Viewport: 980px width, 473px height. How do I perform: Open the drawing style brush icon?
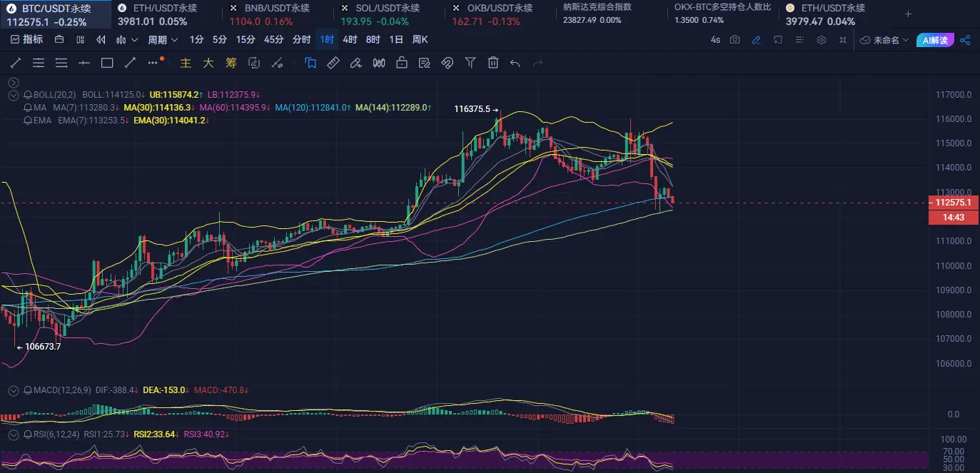pos(356,63)
